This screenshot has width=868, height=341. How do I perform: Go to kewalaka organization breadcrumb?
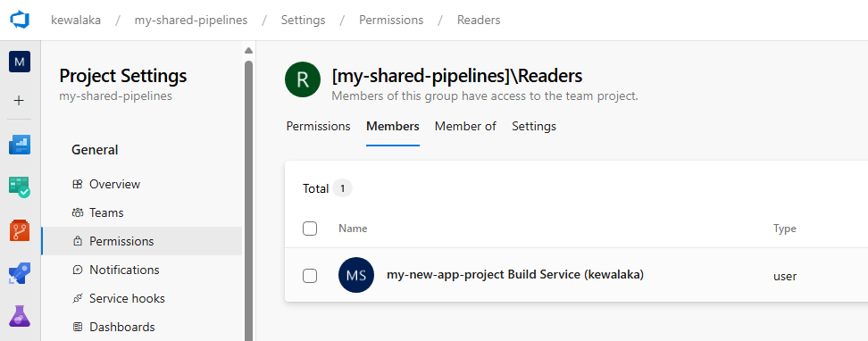pos(76,20)
